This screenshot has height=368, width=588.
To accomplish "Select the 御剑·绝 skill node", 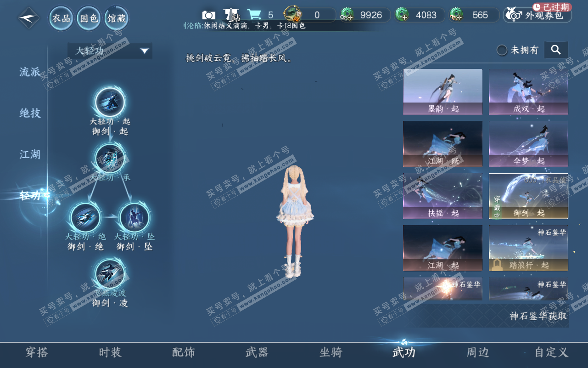I will (85, 217).
